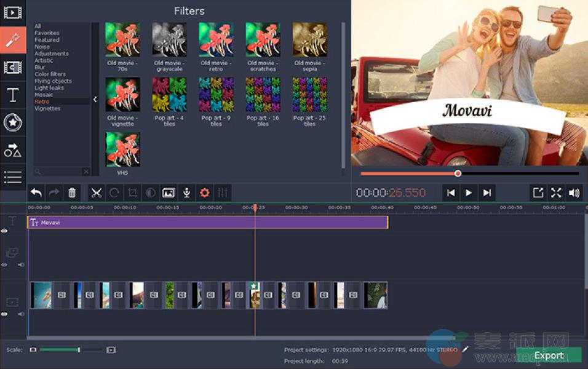This screenshot has height=369, width=588.
Task: Click the Export button
Action: (549, 355)
